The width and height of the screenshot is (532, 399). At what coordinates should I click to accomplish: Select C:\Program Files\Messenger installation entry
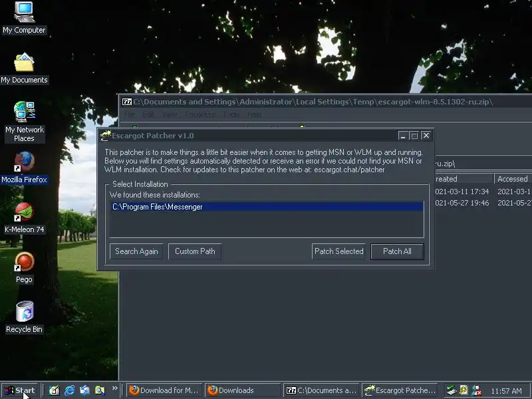267,207
